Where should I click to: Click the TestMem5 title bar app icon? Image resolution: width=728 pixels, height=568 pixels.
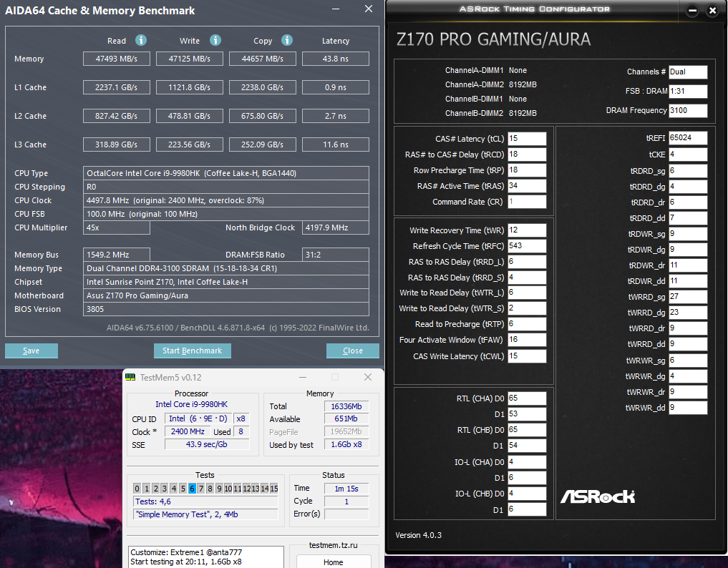pyautogui.click(x=130, y=377)
